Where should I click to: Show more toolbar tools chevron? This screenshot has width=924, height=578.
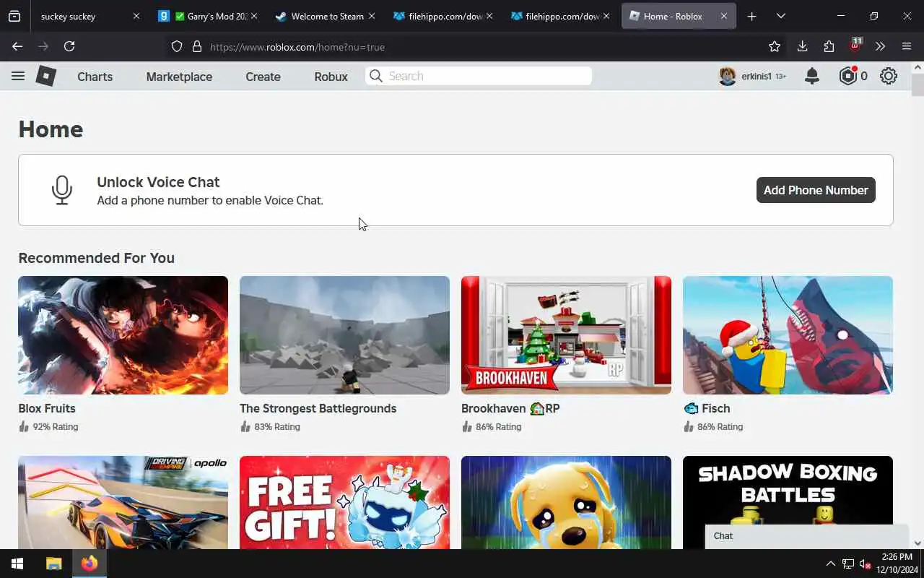pyautogui.click(x=880, y=46)
